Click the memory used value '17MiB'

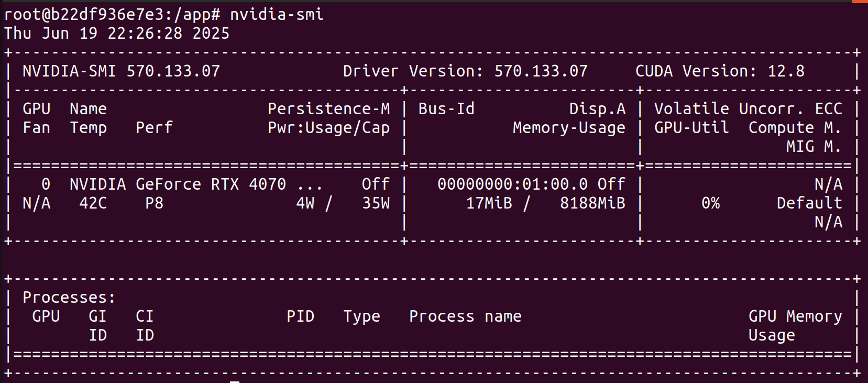489,203
